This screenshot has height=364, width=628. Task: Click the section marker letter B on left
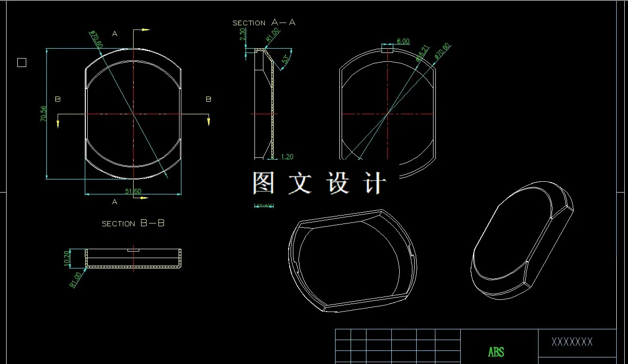point(58,99)
